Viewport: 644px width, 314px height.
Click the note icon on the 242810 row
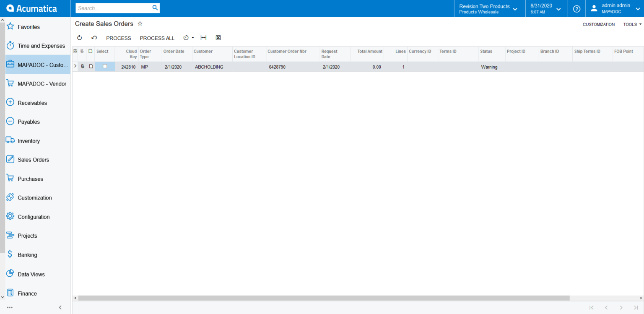point(91,66)
